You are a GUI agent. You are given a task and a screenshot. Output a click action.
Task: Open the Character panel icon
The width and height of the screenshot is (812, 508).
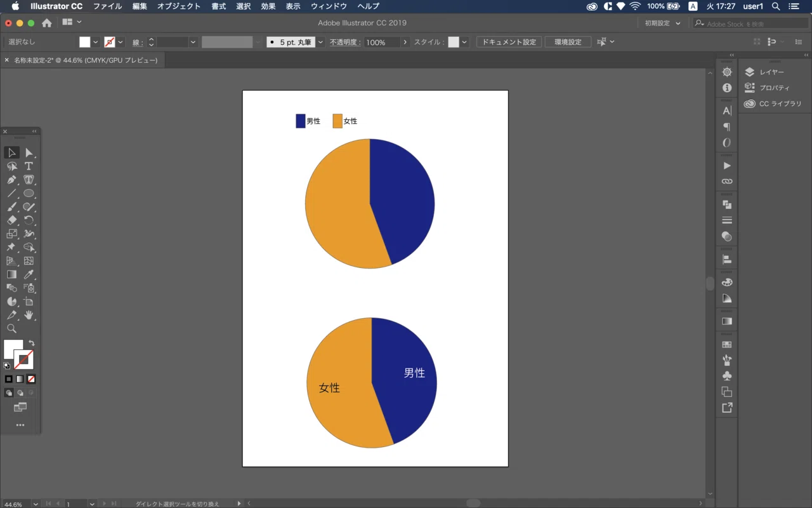[x=727, y=110]
